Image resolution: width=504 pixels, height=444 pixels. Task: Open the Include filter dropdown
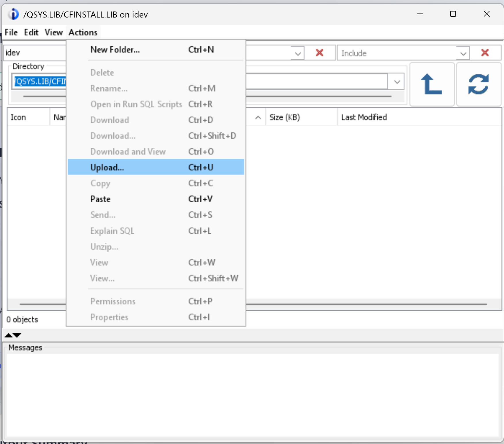coord(463,53)
